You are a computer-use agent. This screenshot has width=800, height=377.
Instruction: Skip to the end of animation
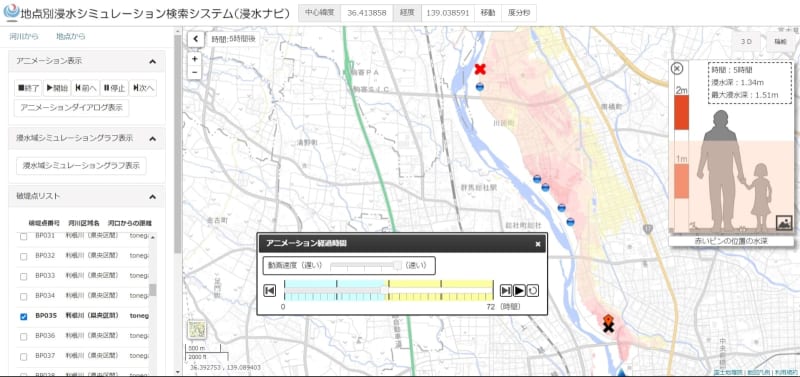(506, 290)
